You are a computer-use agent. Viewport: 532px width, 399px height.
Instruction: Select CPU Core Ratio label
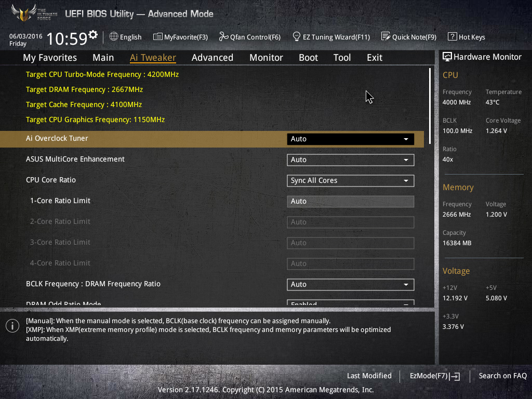click(51, 180)
